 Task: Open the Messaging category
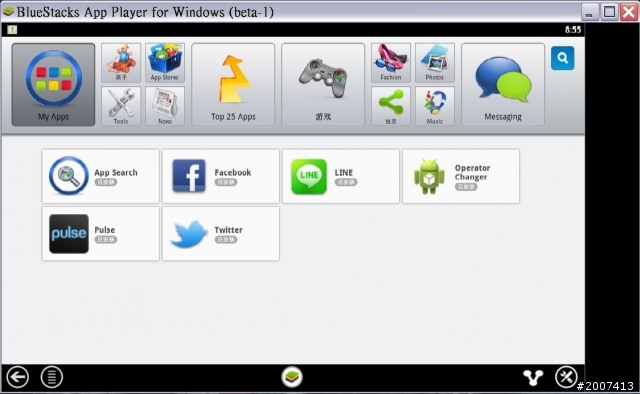503,85
